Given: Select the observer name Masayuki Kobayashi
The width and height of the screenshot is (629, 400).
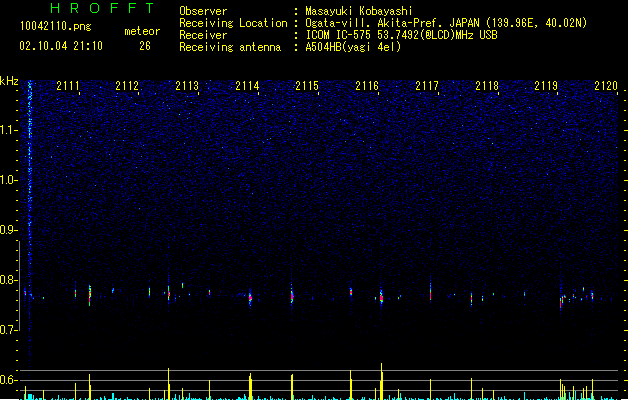Looking at the screenshot, I should pyautogui.click(x=359, y=11).
